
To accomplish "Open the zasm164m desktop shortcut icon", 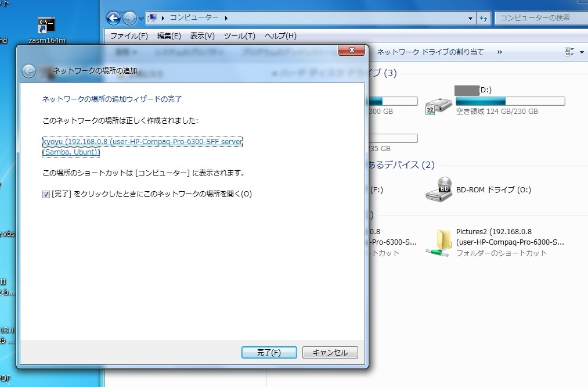I will coord(46,26).
